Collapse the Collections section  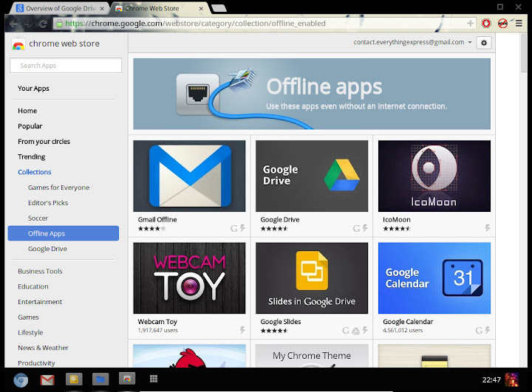coord(35,172)
